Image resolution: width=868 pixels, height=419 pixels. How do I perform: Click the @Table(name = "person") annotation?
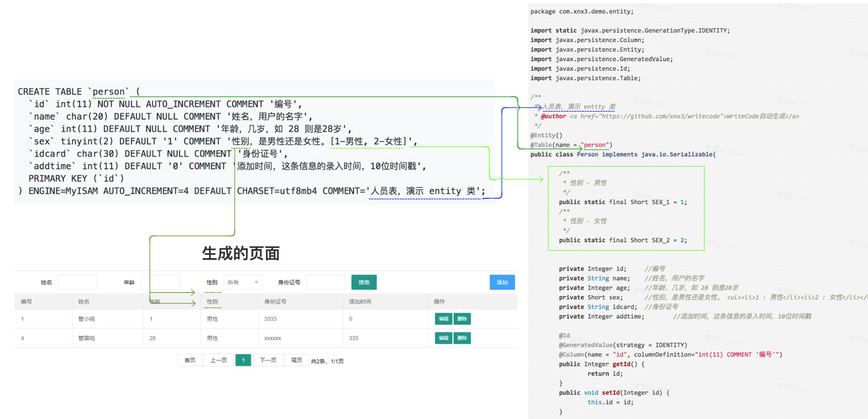[571, 145]
